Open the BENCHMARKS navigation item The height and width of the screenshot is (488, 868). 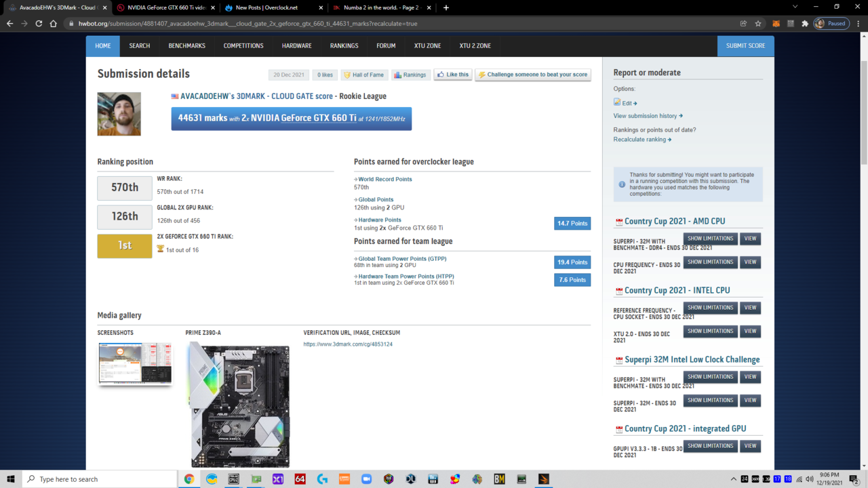coord(186,46)
